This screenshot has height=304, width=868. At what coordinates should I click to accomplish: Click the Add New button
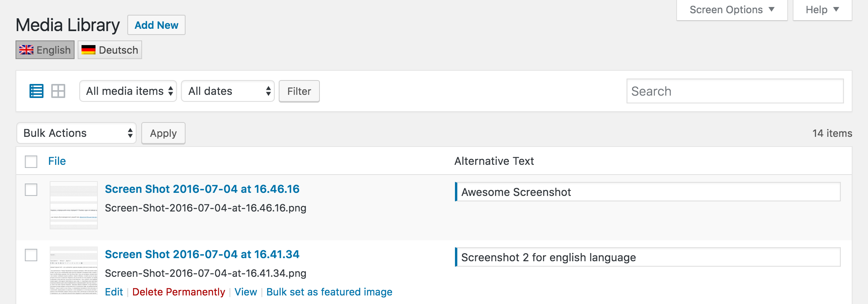click(156, 25)
